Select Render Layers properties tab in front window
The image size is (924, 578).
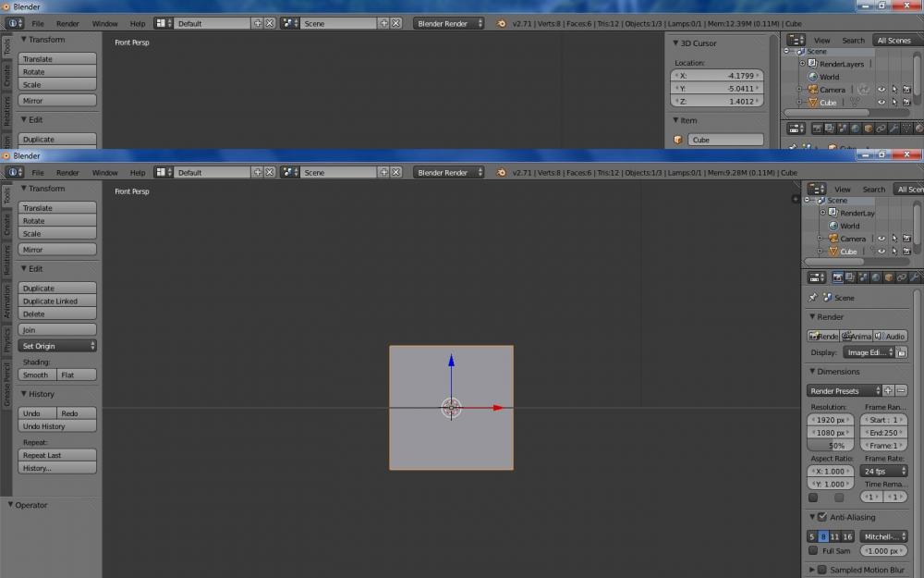click(850, 277)
